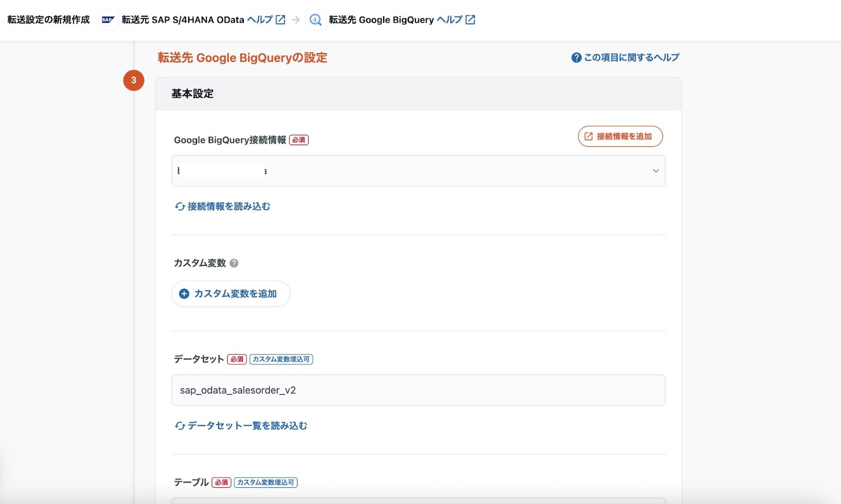This screenshot has width=841, height=504.
Task: Click the データセット input field
Action: coord(418,390)
